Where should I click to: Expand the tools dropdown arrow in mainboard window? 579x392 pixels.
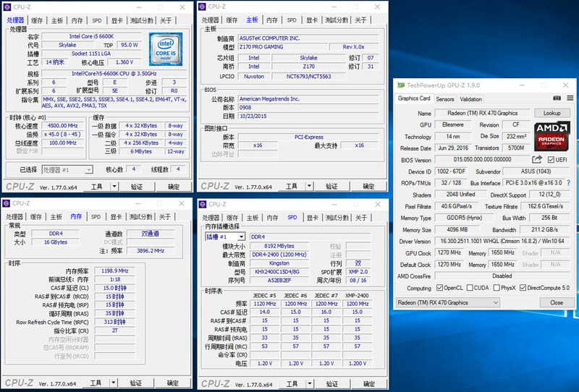[x=309, y=186]
